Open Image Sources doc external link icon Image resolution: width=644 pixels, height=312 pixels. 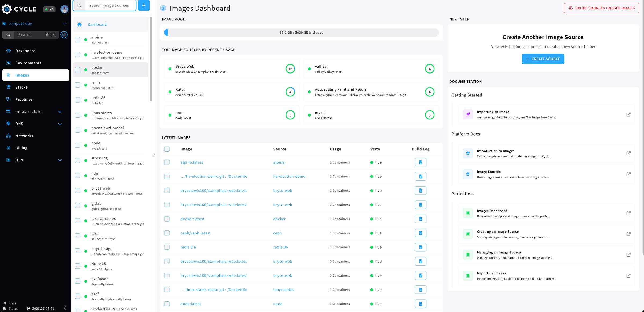[628, 174]
